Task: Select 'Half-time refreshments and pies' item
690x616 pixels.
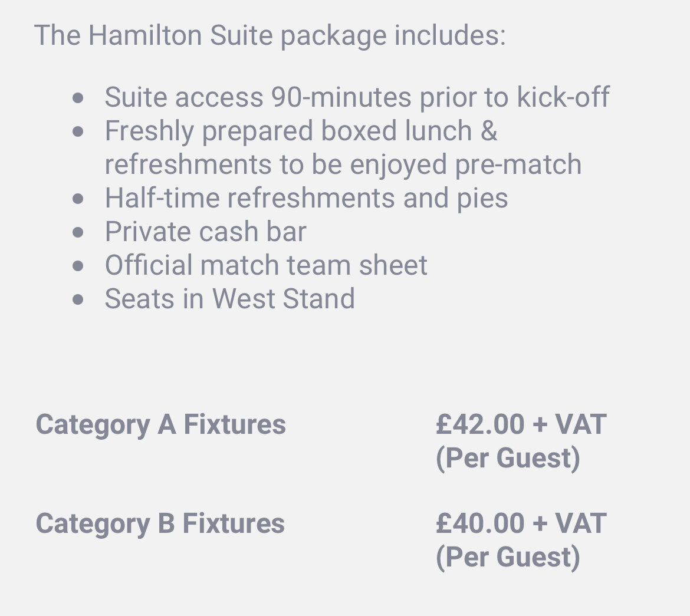Action: coord(306,199)
